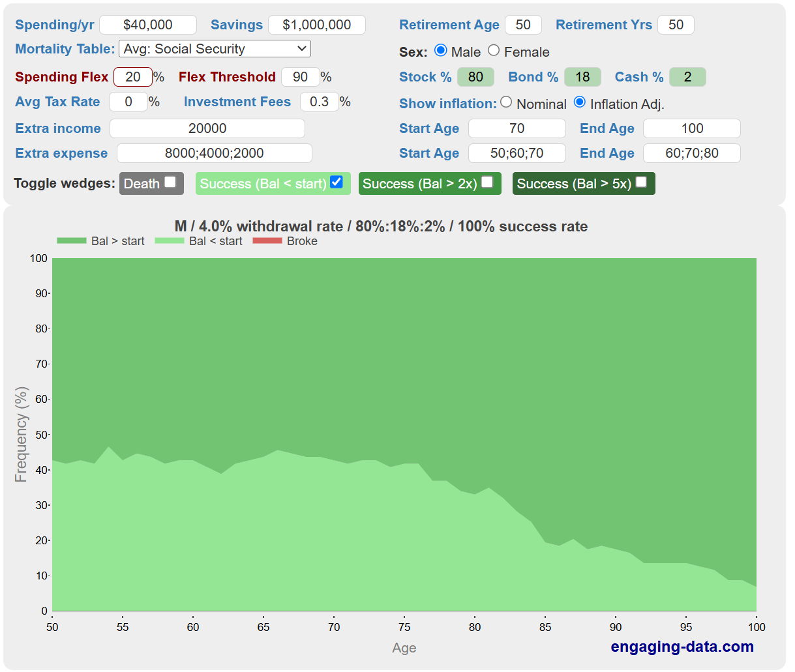795x672 pixels.
Task: Click the Investment Fees label
Action: (x=237, y=102)
